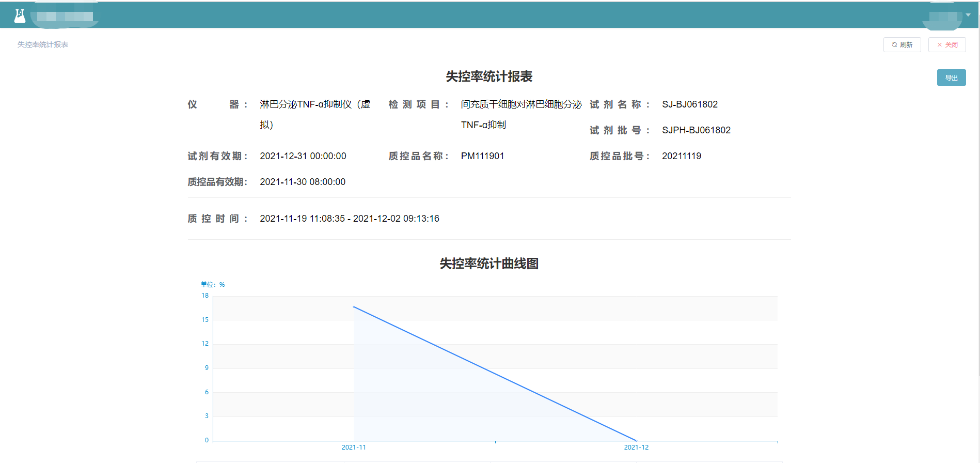Click the reagent batch number SJPH-BJ061802
Screen dimensions: 980x463
(x=696, y=130)
